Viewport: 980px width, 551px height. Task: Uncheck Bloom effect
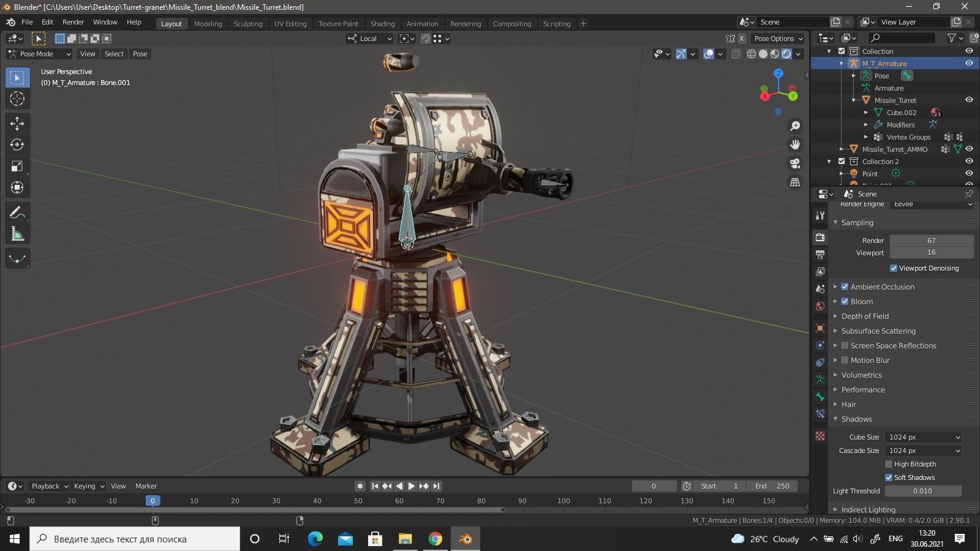(845, 301)
